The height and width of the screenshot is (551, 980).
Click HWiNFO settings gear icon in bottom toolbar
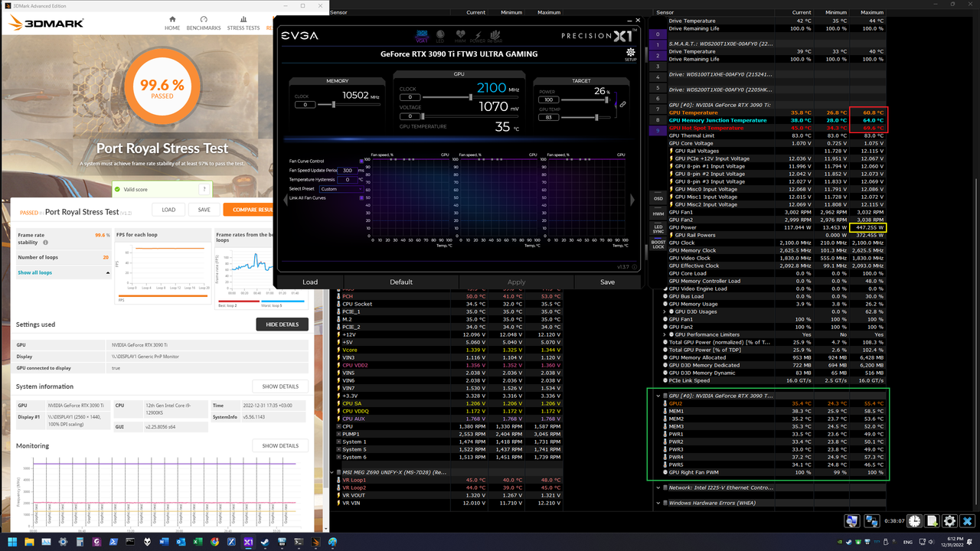point(949,521)
